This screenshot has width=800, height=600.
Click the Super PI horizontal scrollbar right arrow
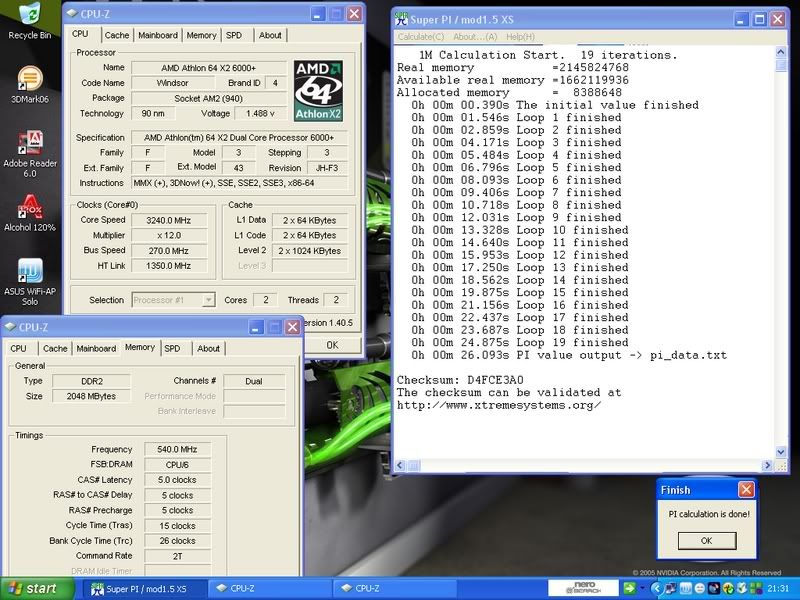(x=767, y=465)
